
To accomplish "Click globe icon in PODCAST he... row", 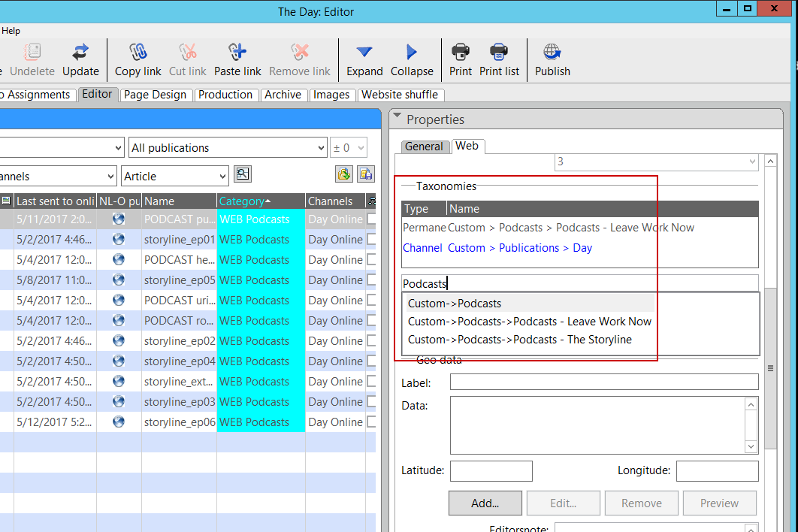I will (x=119, y=260).
